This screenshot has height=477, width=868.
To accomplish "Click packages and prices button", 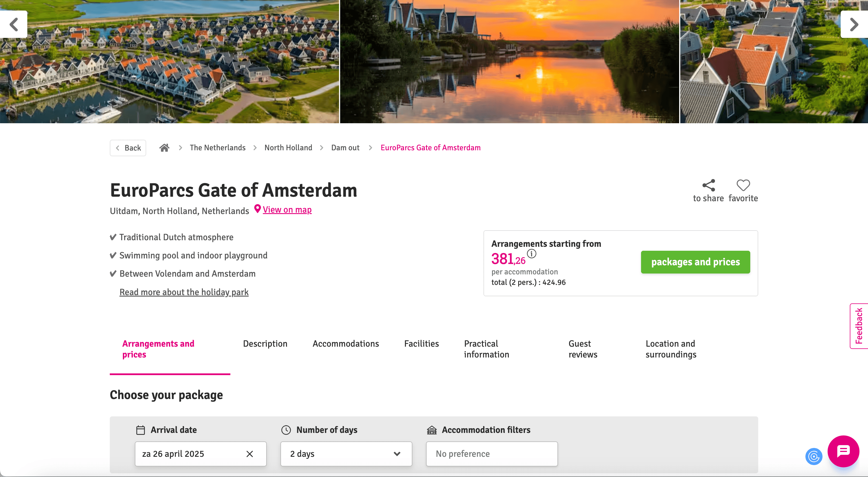I will pos(695,262).
